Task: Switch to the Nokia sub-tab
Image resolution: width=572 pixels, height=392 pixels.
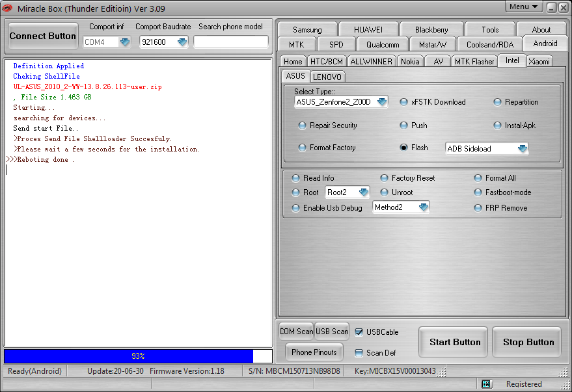Action: pyautogui.click(x=410, y=62)
